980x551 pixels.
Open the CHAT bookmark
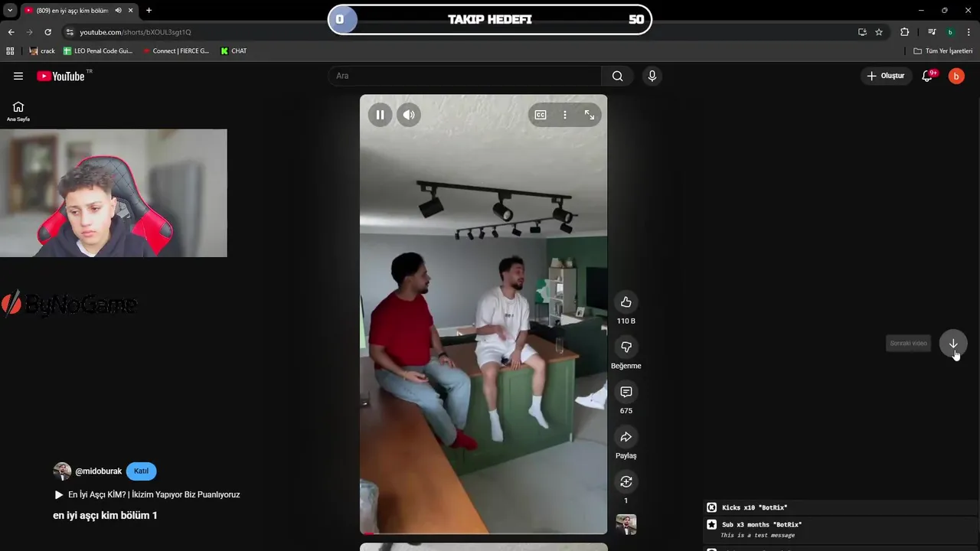pyautogui.click(x=234, y=51)
